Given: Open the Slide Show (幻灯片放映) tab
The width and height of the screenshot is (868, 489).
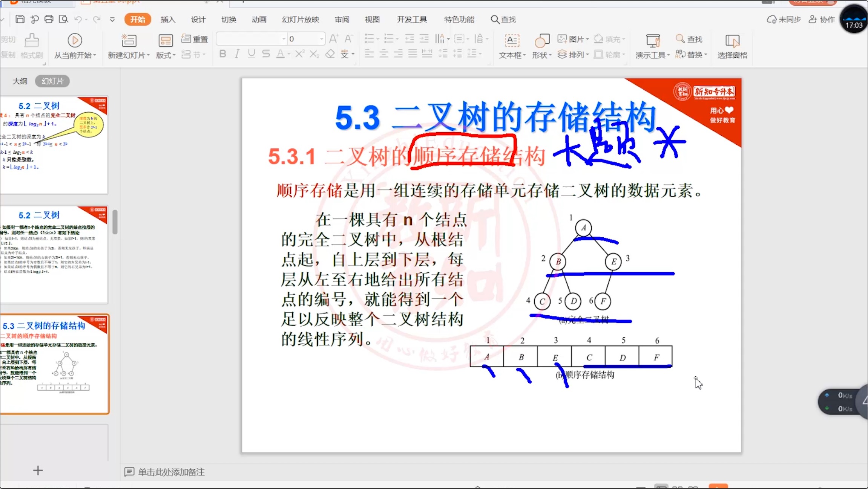Looking at the screenshot, I should (x=301, y=20).
